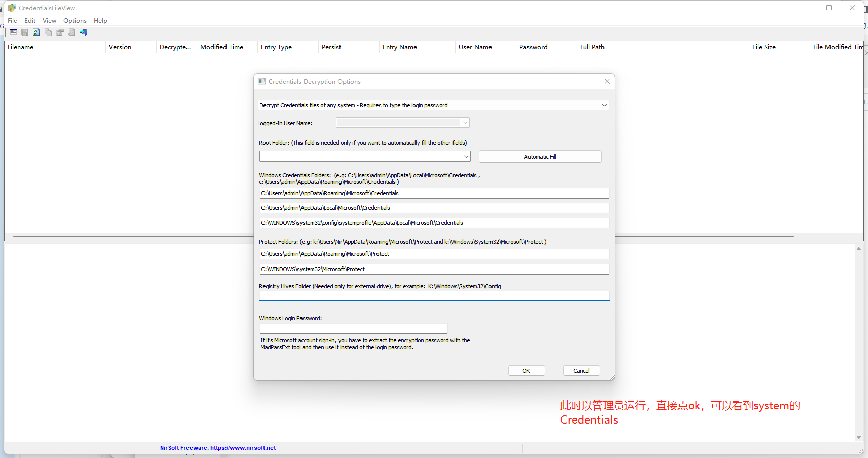Click the Find magnifier toolbar icon
This screenshot has width=868, height=458.
click(x=72, y=32)
